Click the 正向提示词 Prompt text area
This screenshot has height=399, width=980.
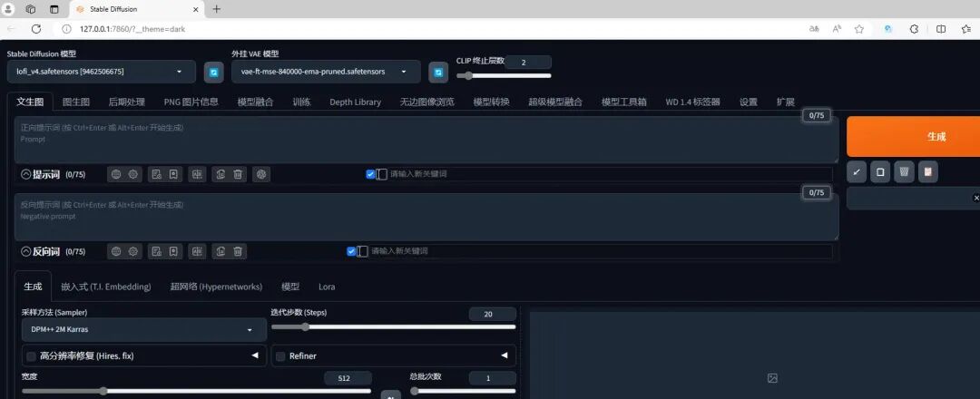tap(426, 140)
